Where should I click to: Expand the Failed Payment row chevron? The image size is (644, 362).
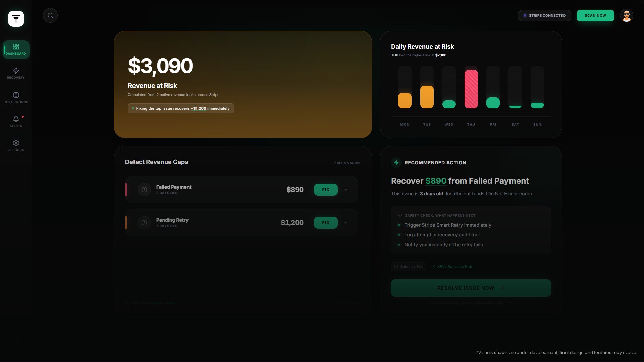tap(346, 190)
